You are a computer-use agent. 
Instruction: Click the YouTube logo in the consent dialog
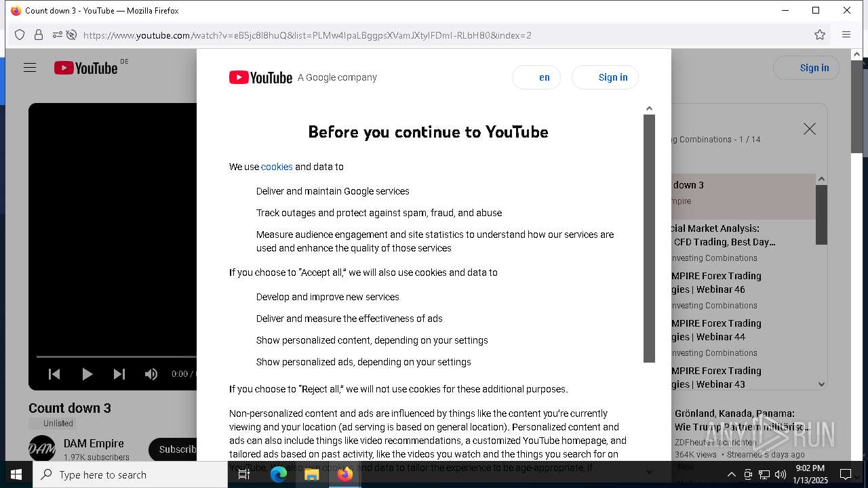pos(260,77)
